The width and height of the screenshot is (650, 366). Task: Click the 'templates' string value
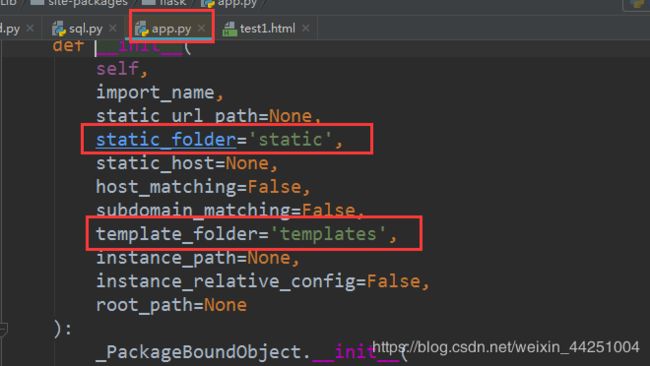329,234
